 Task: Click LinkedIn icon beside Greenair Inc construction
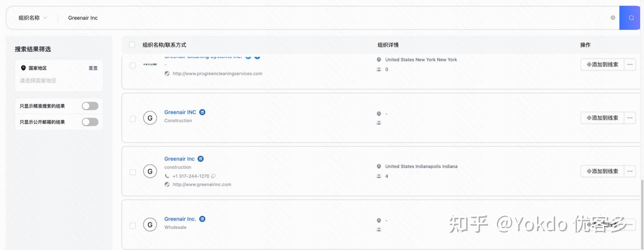point(201,159)
